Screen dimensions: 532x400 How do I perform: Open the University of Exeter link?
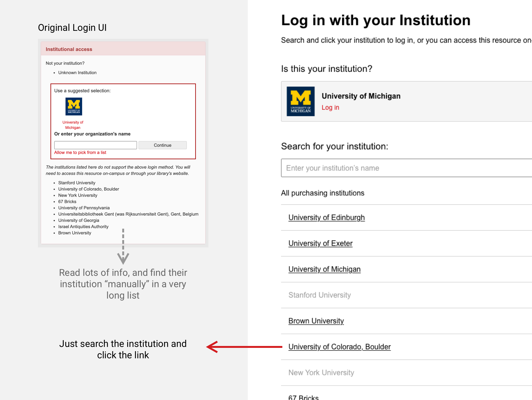coord(320,243)
